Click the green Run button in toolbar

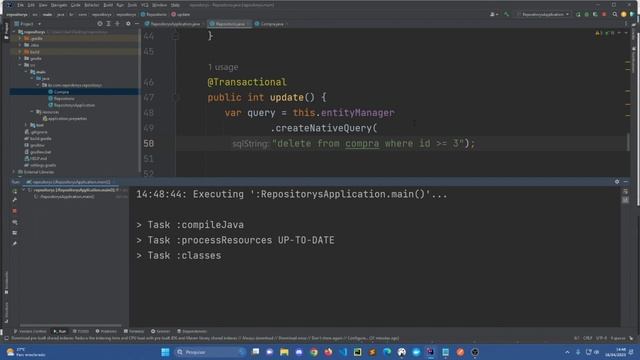tap(578, 14)
